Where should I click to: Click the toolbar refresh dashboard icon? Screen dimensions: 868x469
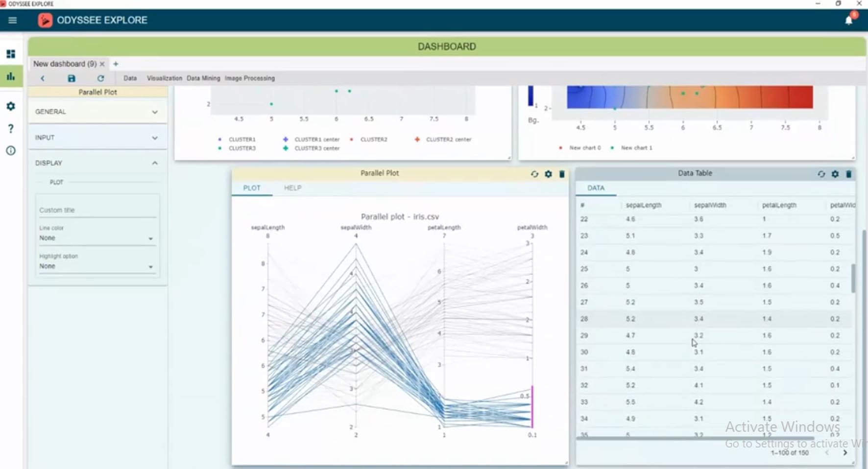(100, 78)
